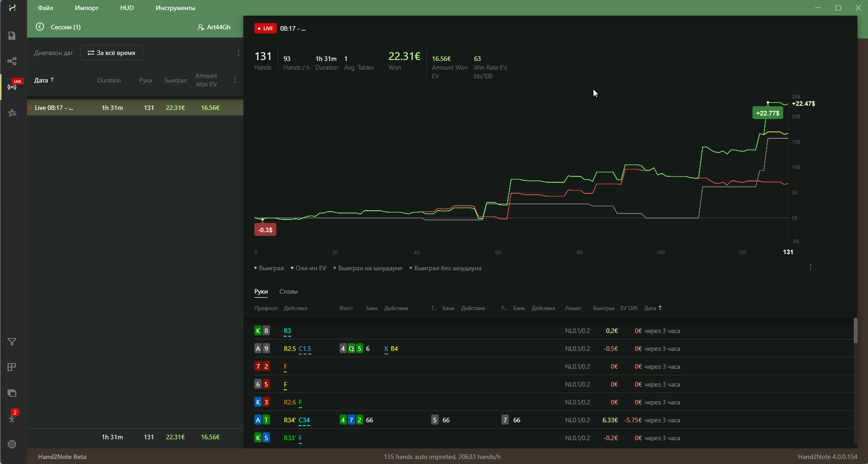Open the range research graph icon

click(x=12, y=61)
